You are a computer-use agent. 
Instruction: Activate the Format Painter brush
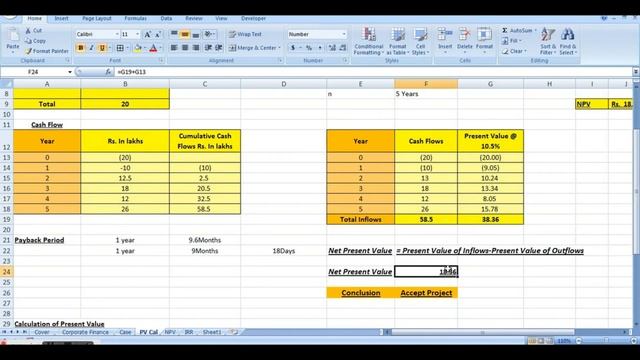pyautogui.click(x=47, y=51)
